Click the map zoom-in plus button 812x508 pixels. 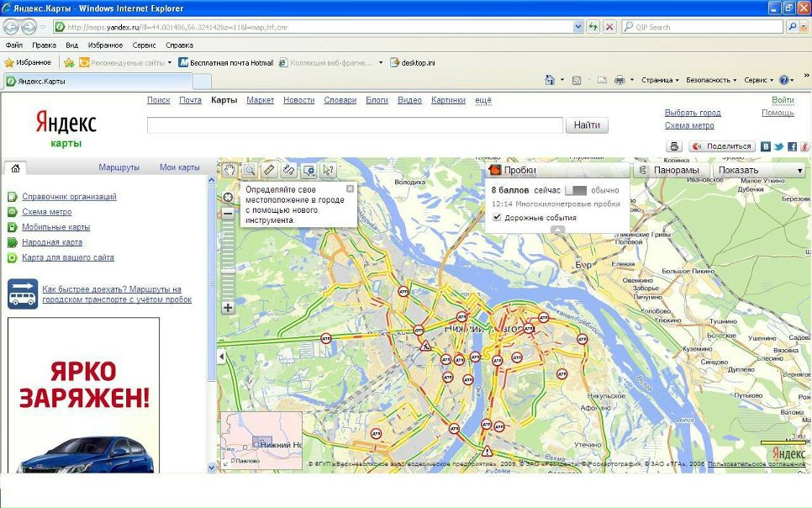228,308
